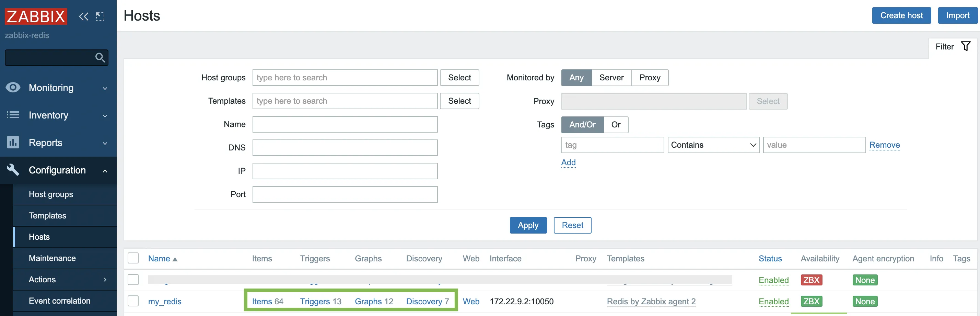
Task: Open Maintenance in Configuration menu
Action: click(52, 258)
